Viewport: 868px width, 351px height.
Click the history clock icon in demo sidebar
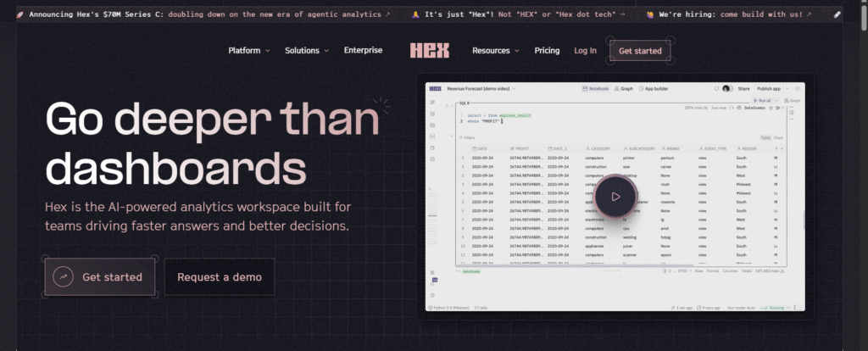click(x=432, y=159)
